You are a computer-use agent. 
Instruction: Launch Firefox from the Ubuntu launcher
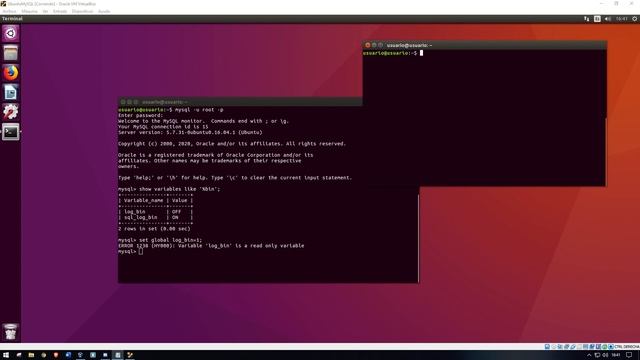[x=11, y=73]
